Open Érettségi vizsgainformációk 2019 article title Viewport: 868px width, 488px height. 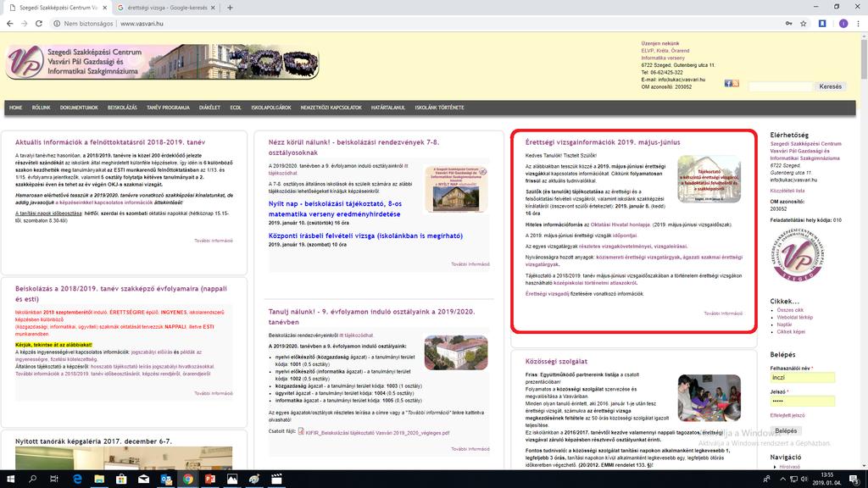(603, 142)
